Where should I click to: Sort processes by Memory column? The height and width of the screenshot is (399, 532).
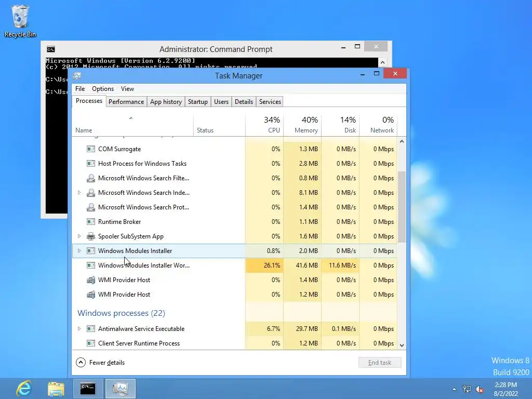pyautogui.click(x=302, y=126)
